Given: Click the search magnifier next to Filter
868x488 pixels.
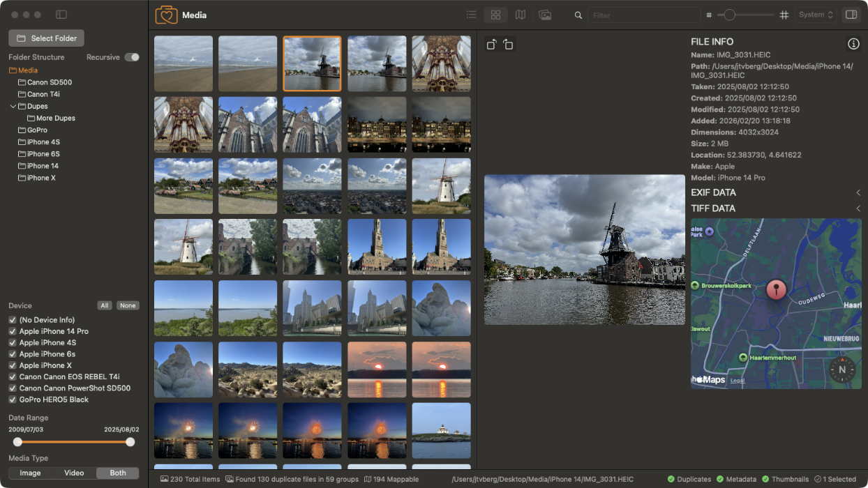Looking at the screenshot, I should (x=578, y=14).
